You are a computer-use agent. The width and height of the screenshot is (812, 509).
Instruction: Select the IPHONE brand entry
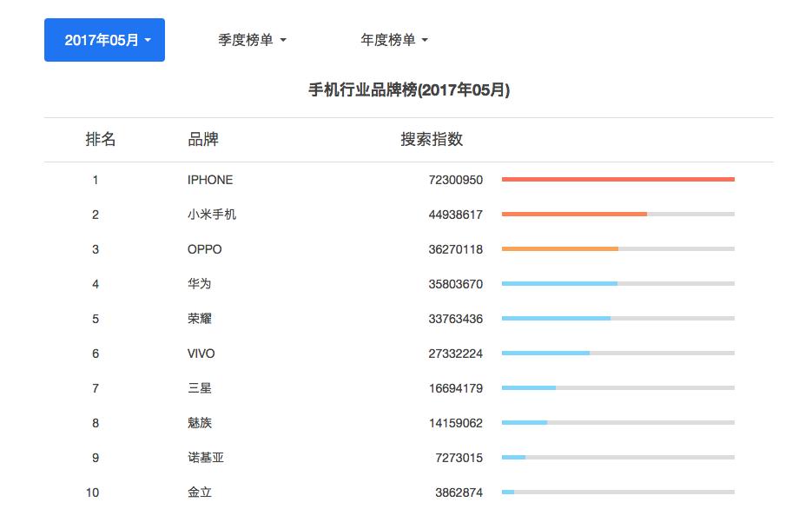point(210,180)
